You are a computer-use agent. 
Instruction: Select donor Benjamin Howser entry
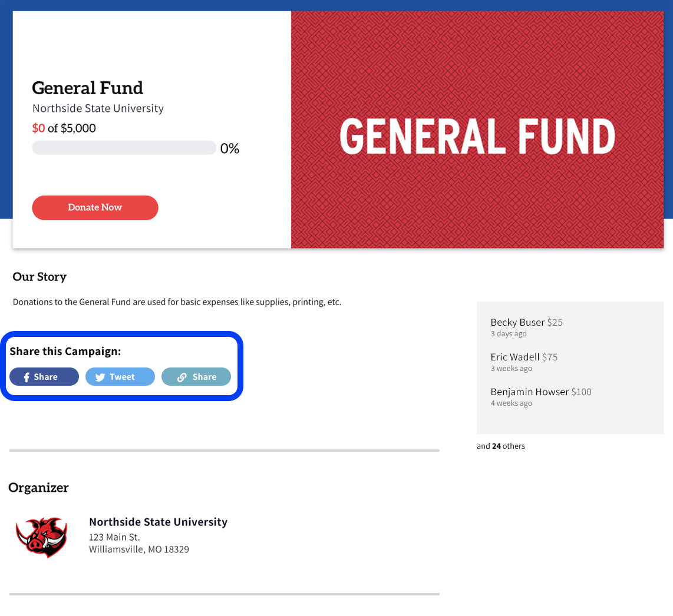[541, 397]
